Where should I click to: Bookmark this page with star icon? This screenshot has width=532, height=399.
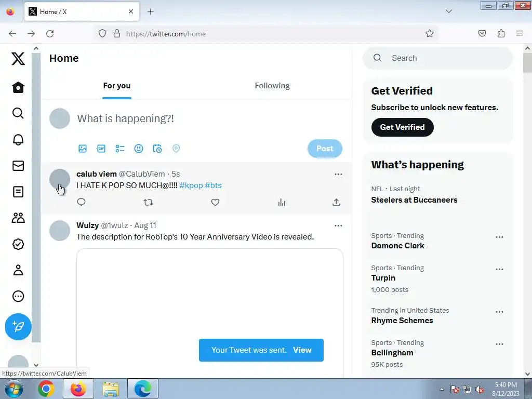pyautogui.click(x=430, y=33)
